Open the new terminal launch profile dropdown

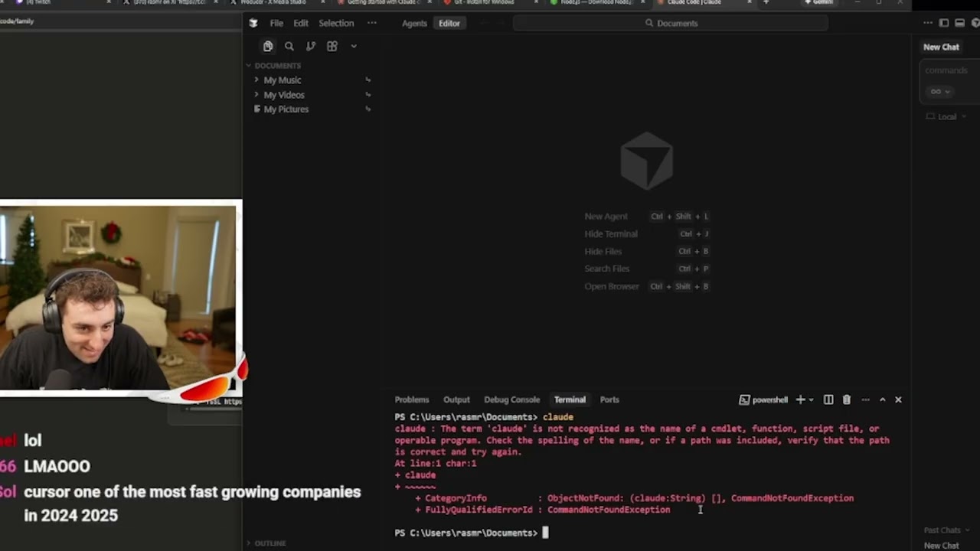pyautogui.click(x=811, y=399)
